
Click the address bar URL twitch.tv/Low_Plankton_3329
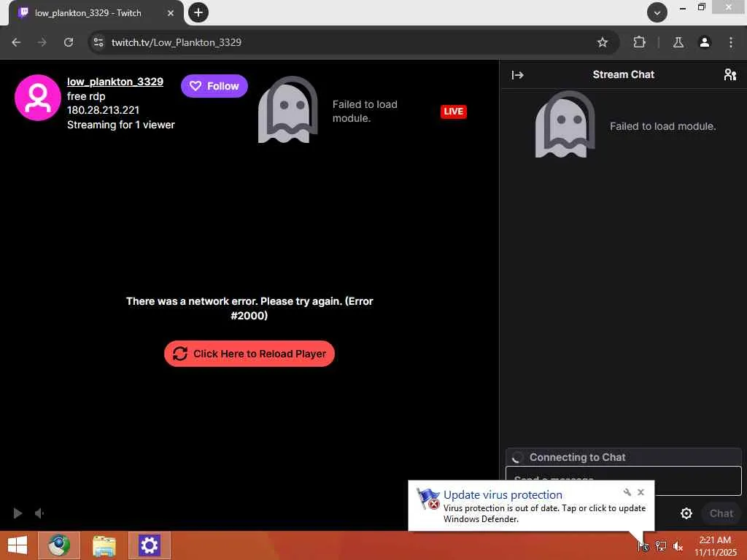click(x=177, y=42)
